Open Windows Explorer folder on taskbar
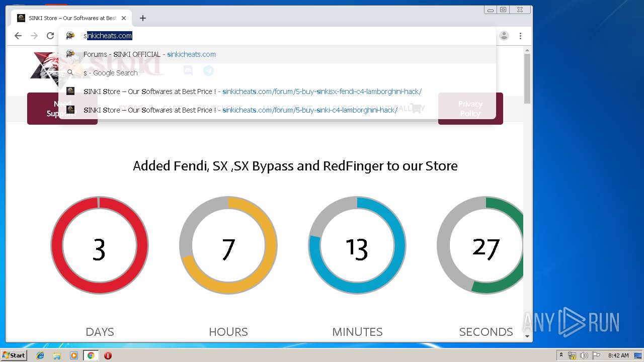Viewport: 644px width, 362px height. coord(57,355)
